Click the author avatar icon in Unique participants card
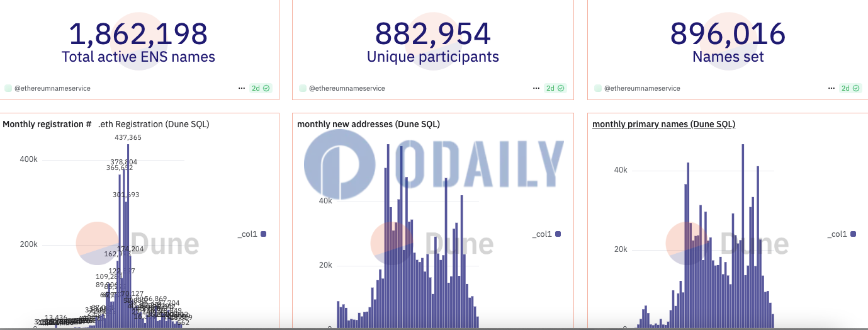 click(x=303, y=88)
